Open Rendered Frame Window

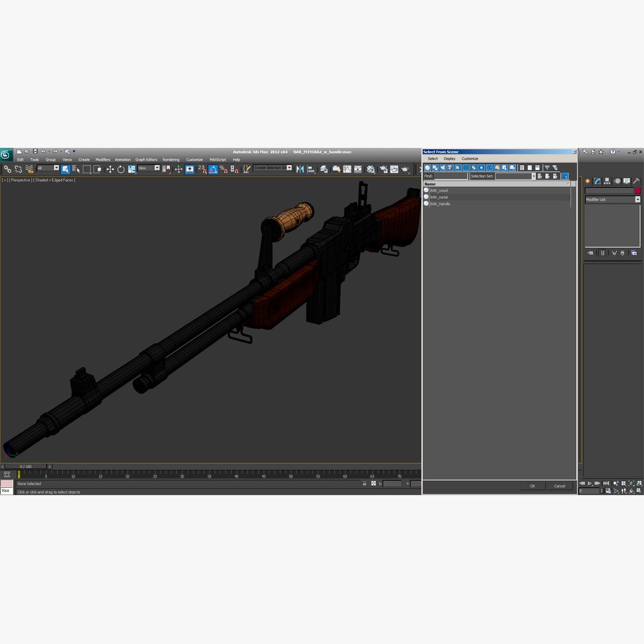coord(394,169)
